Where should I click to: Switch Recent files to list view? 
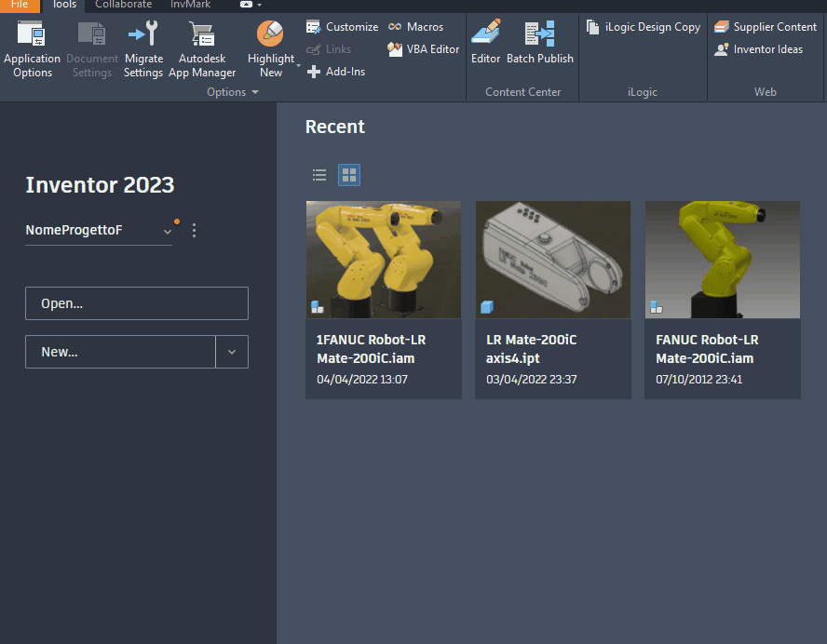[x=319, y=174]
